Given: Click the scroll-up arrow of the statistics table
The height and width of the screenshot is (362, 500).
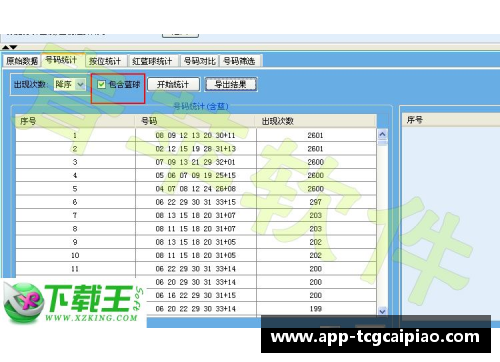Looking at the screenshot, I should pyautogui.click(x=383, y=134).
